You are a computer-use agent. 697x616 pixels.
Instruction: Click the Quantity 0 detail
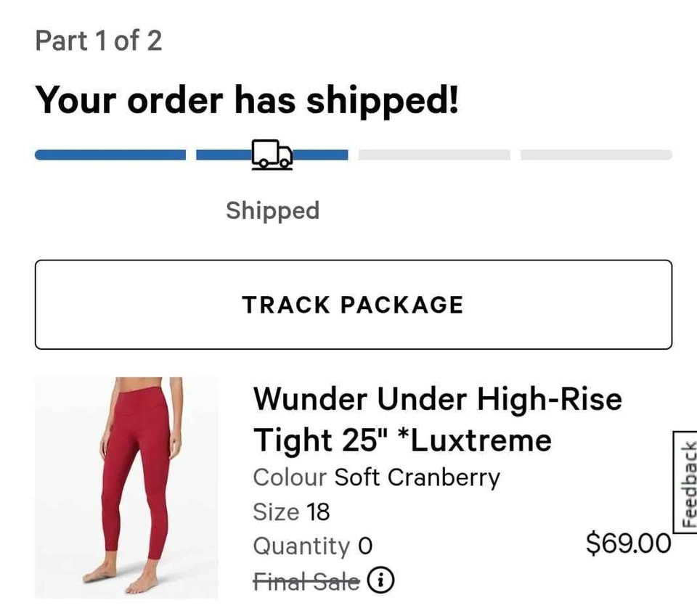[x=312, y=546]
